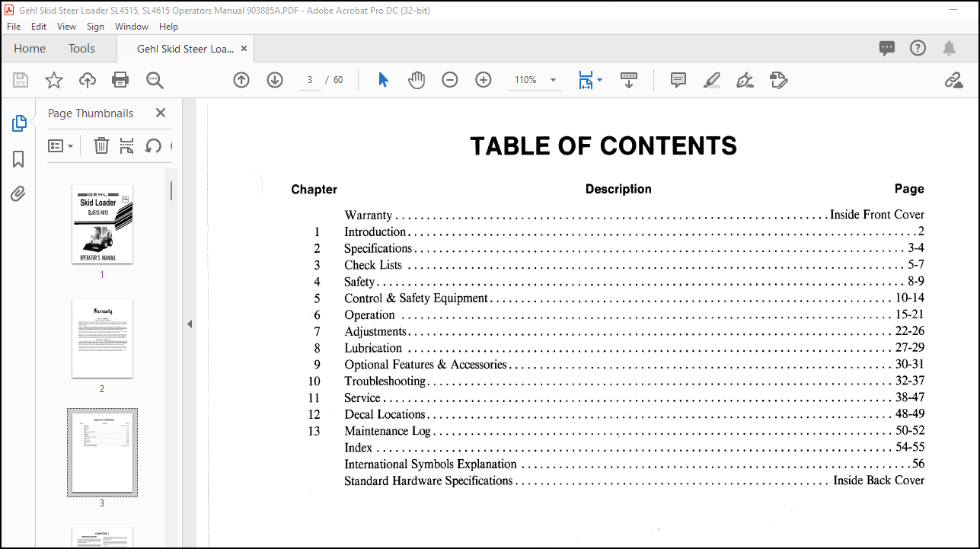Go to previous page arrow
The image size is (980, 549).
[x=241, y=80]
